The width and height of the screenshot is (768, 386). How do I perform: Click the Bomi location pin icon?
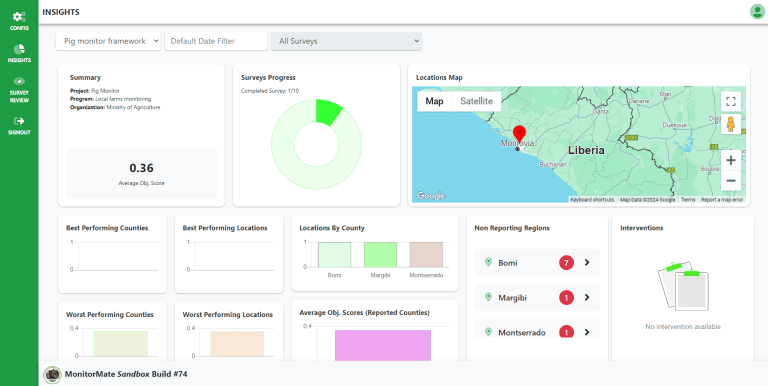click(488, 263)
